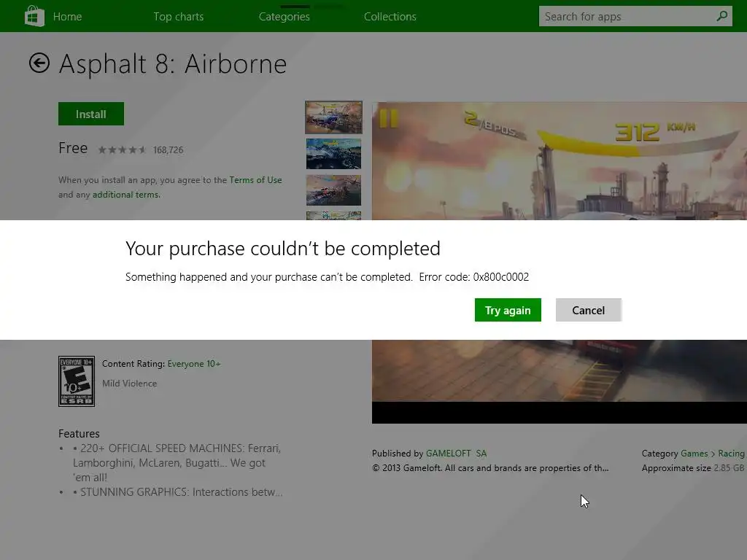Open the additional terms link
This screenshot has width=747, height=560.
click(x=125, y=194)
